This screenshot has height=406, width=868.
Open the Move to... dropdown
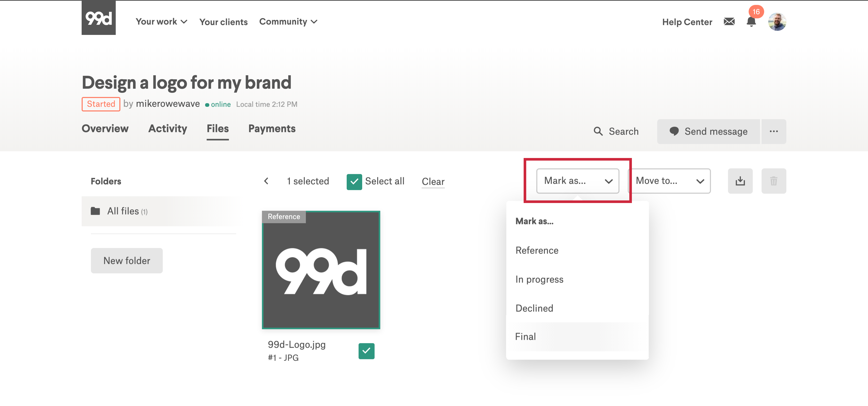click(669, 181)
